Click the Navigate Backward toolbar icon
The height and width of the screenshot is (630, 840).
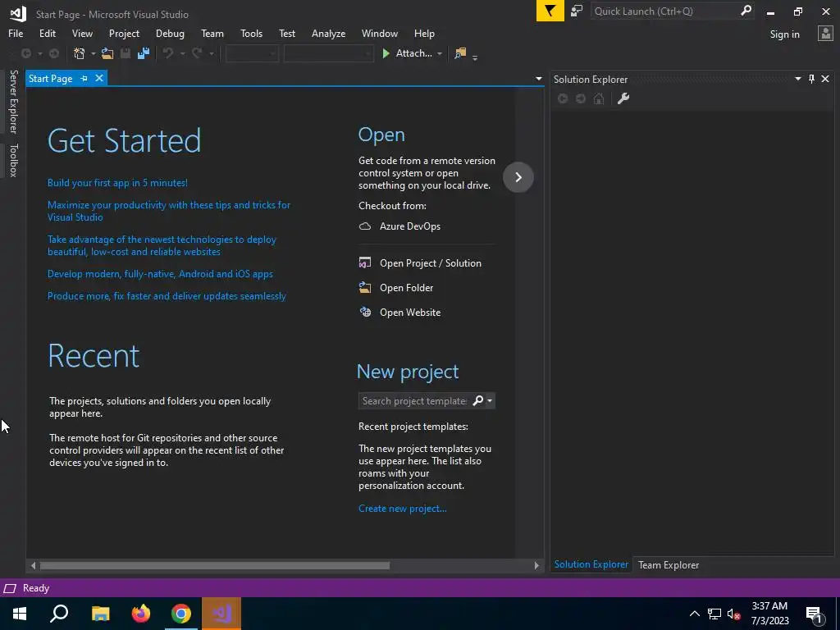(25, 53)
